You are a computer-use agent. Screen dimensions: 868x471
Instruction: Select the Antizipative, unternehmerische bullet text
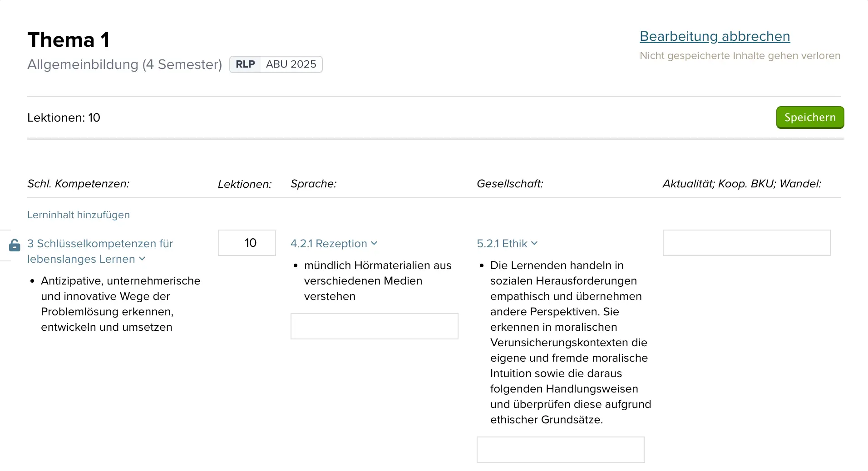(120, 304)
